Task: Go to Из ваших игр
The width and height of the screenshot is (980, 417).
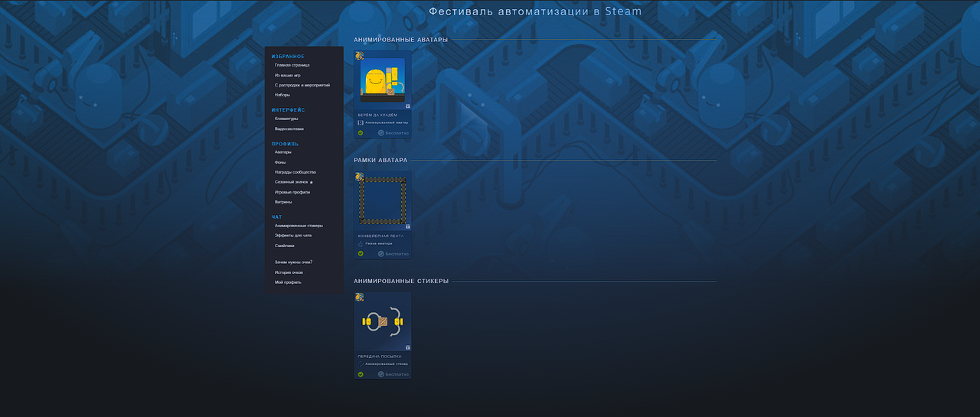Action: point(288,75)
